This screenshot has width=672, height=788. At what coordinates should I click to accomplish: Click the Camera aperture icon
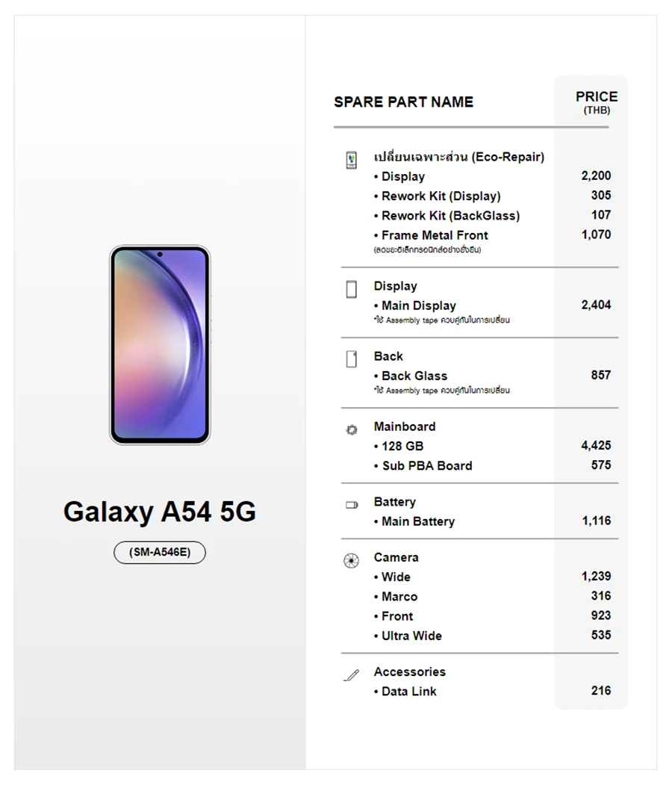(352, 560)
